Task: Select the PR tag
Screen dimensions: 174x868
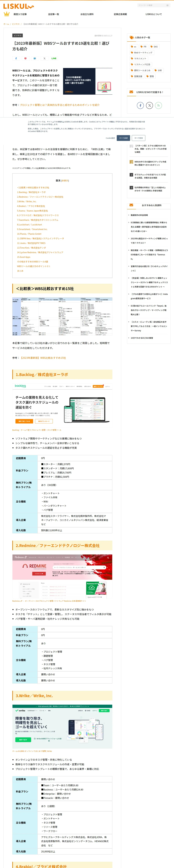Action: [144, 47]
